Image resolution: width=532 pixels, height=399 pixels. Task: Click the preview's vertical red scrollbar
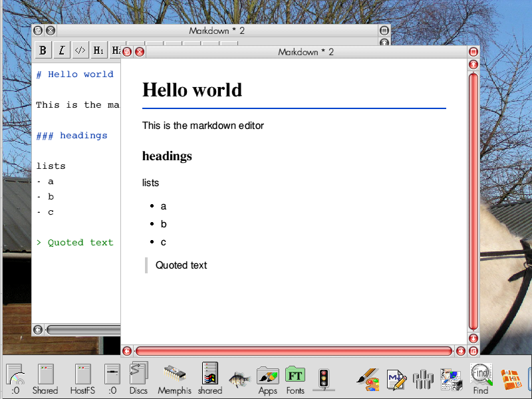[473, 201]
